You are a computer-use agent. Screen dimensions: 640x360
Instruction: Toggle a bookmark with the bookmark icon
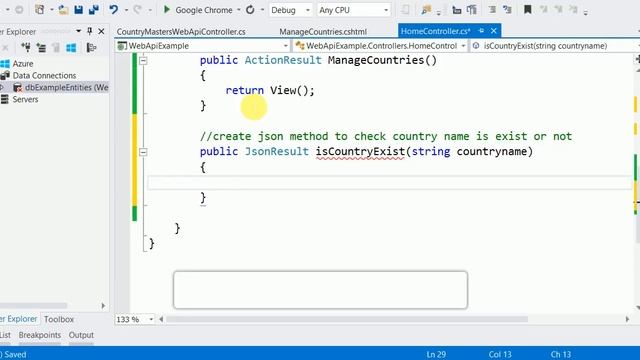click(527, 9)
